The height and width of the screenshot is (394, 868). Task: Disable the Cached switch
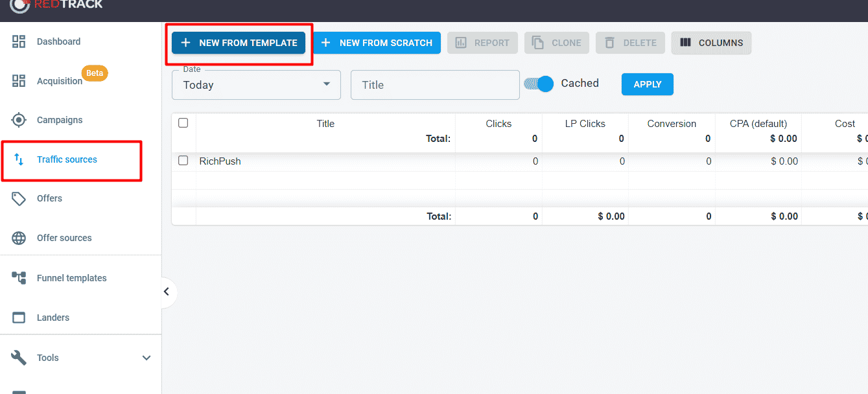click(x=538, y=84)
